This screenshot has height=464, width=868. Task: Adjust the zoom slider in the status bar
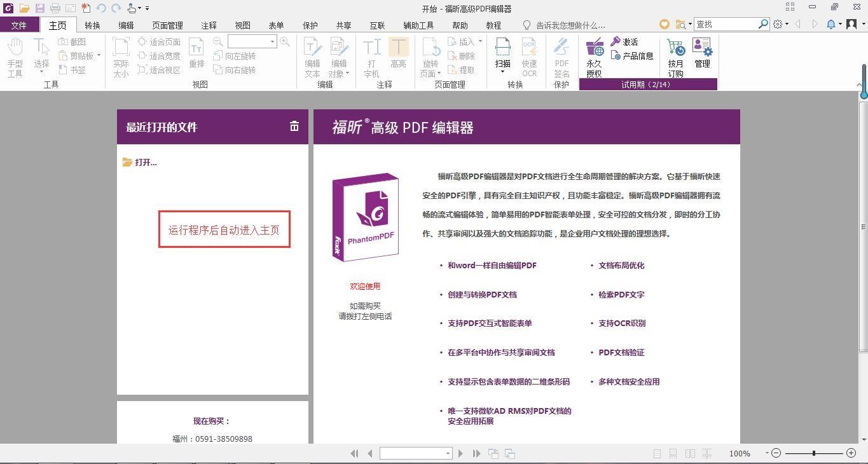(813, 453)
